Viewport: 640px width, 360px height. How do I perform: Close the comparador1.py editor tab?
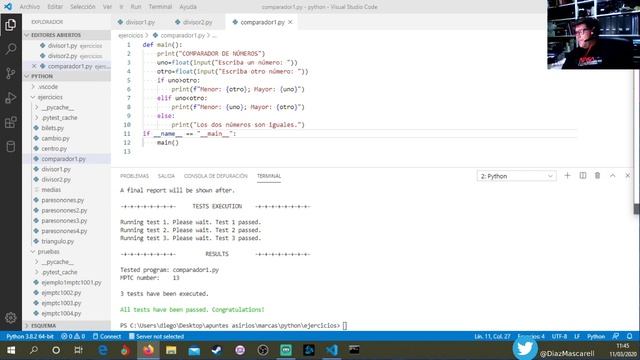[290, 22]
